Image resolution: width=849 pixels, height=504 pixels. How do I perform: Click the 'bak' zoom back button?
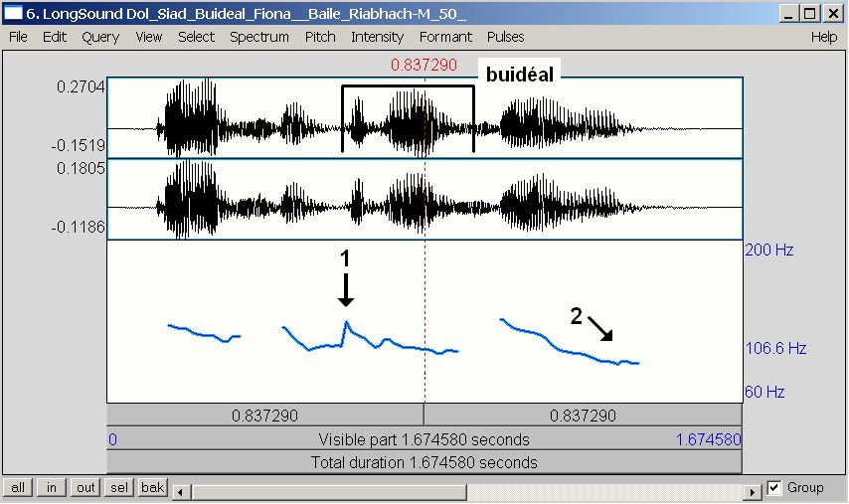(152, 488)
